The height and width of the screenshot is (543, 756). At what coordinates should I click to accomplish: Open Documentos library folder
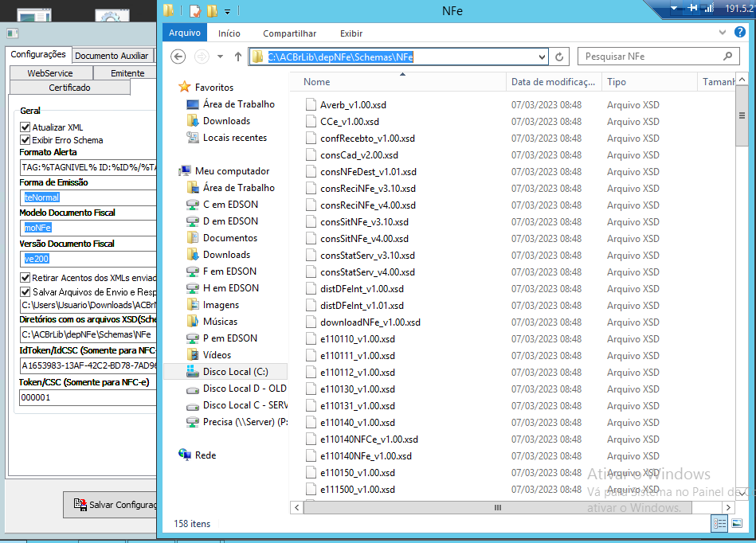coord(221,238)
